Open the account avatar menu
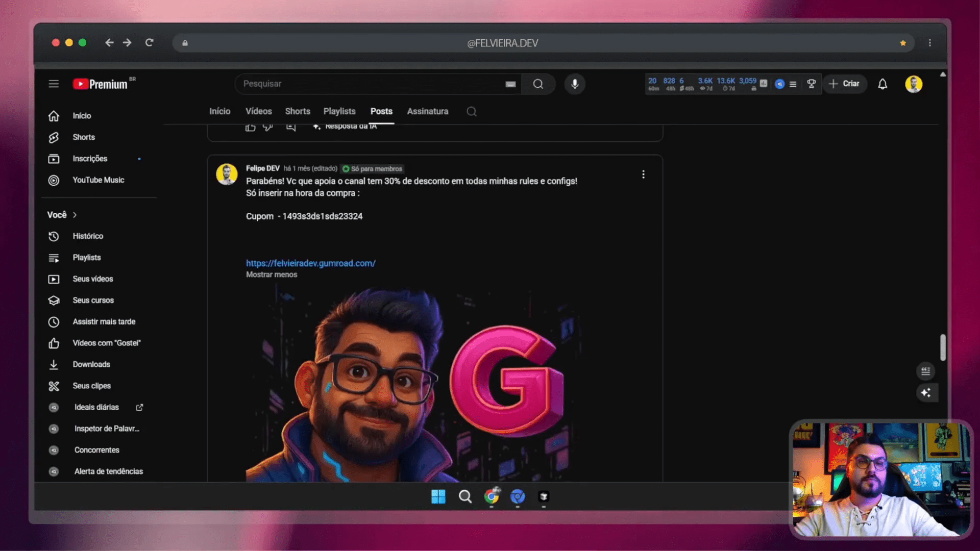 (x=914, y=84)
